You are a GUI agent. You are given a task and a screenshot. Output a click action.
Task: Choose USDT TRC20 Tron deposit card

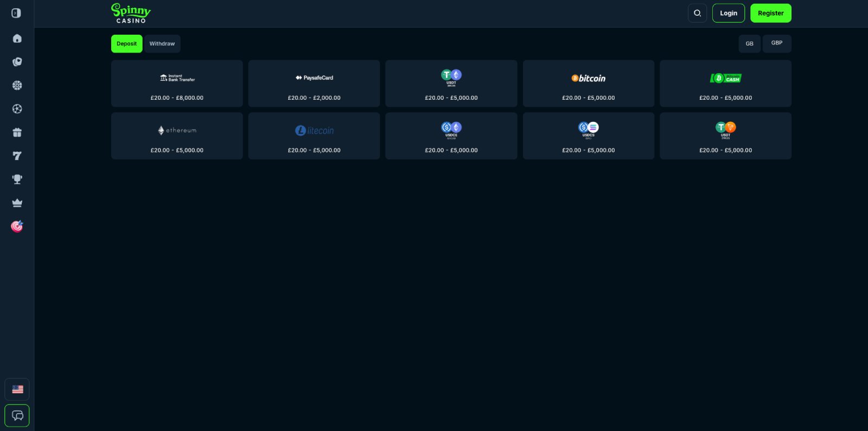coord(726,136)
